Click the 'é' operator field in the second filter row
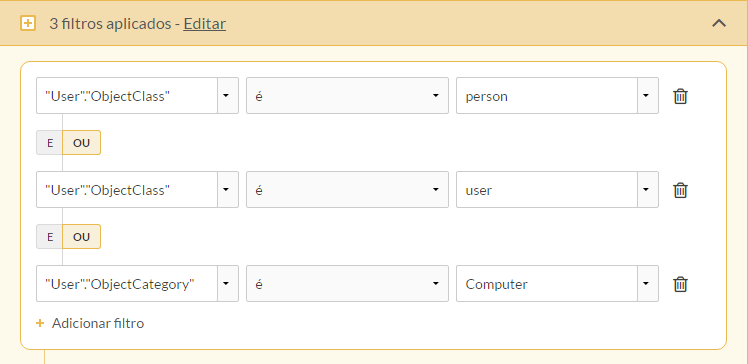 click(x=347, y=190)
